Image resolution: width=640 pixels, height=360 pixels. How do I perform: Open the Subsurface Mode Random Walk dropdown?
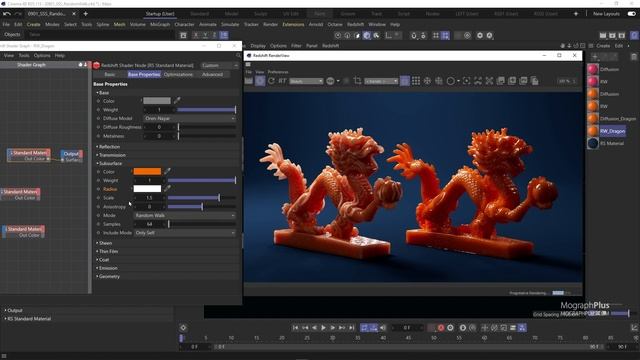coord(185,215)
